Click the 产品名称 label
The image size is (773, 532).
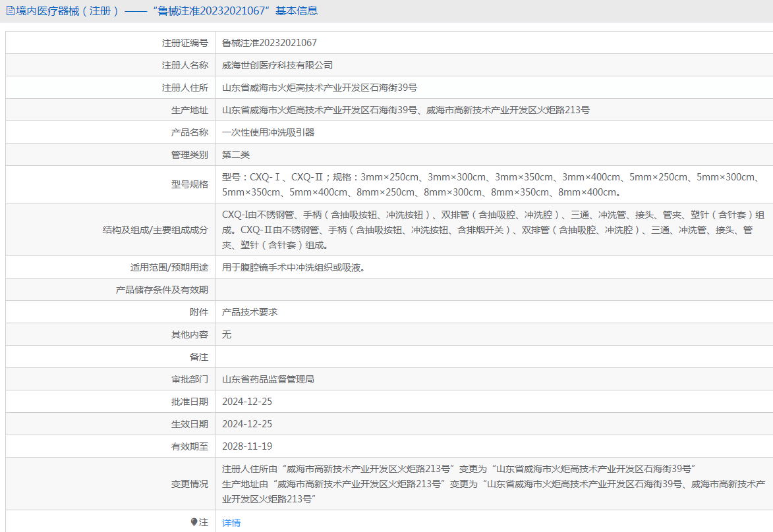coord(190,132)
